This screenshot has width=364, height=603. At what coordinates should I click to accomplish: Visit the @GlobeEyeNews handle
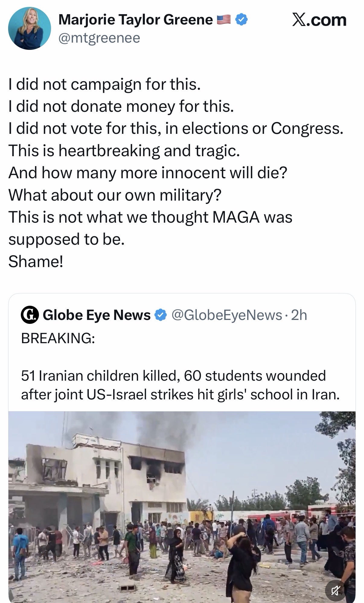coord(227,315)
